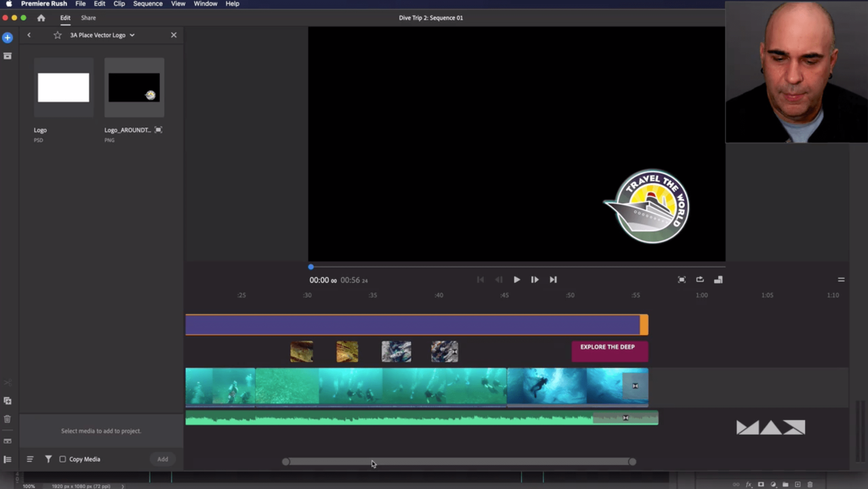This screenshot has height=489, width=868.
Task: Click the Add button
Action: [163, 459]
